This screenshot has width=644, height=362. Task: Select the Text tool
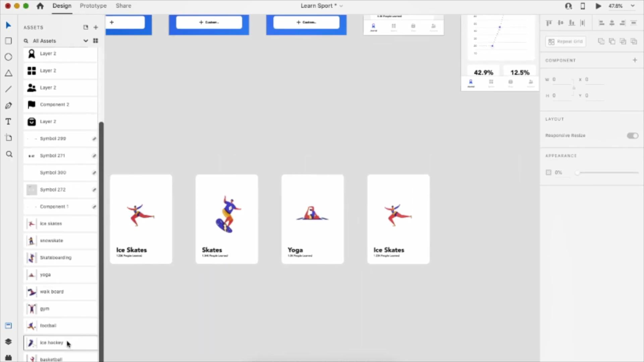(x=8, y=122)
